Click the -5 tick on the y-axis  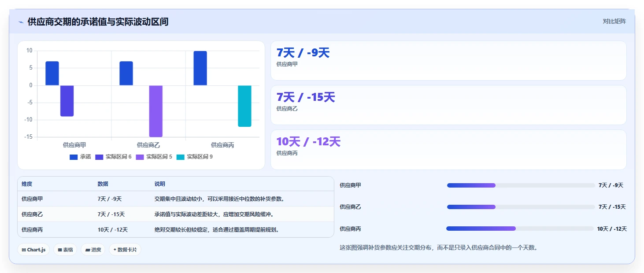(x=29, y=103)
